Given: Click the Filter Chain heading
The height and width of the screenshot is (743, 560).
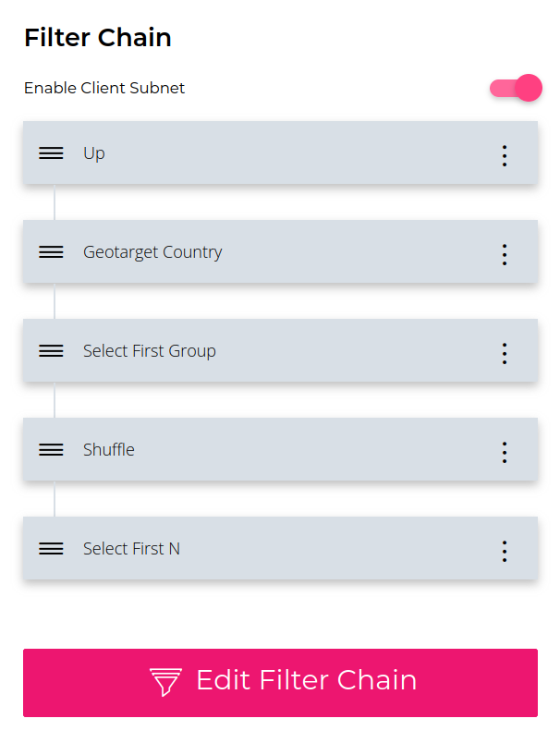Looking at the screenshot, I should [x=98, y=38].
